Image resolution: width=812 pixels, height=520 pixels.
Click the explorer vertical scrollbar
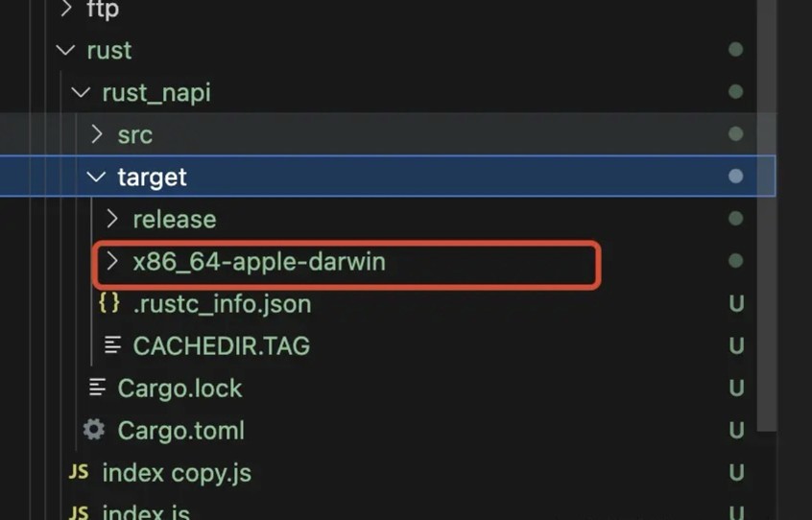click(x=767, y=215)
